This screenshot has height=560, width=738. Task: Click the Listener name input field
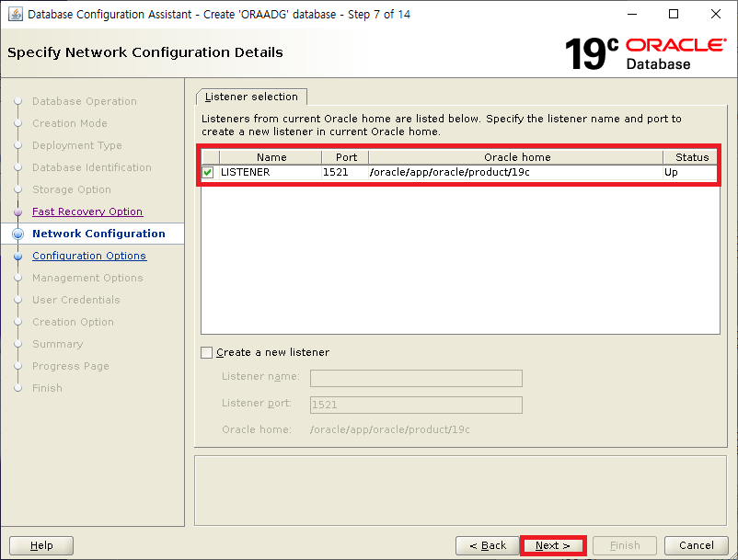pyautogui.click(x=416, y=378)
